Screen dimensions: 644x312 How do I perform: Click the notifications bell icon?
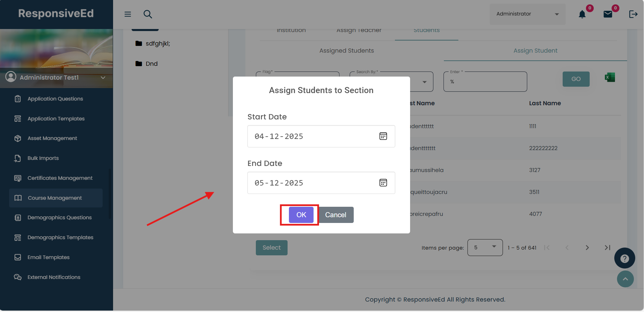(582, 14)
